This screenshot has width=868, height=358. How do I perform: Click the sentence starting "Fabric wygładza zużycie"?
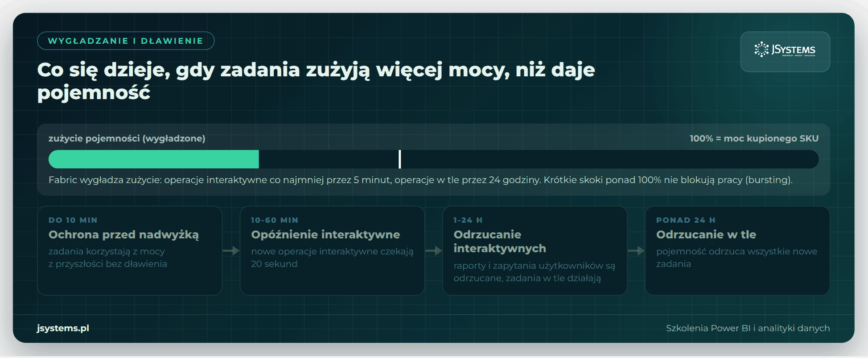click(420, 180)
